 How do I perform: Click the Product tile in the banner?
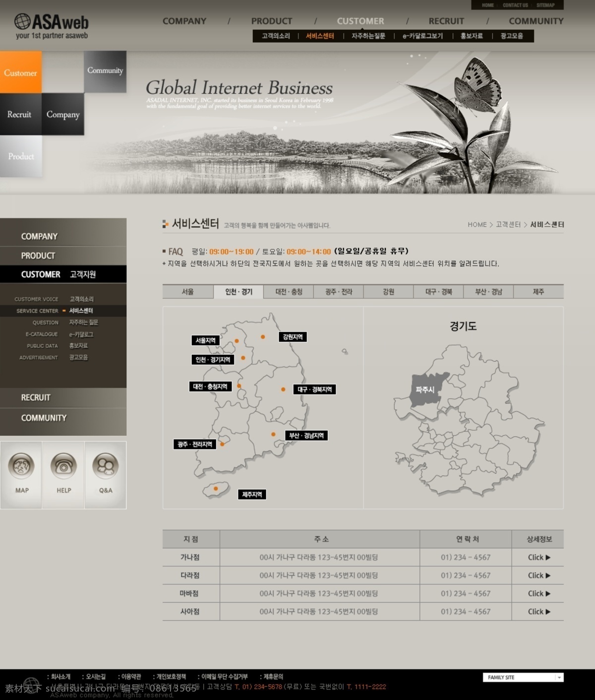point(21,156)
